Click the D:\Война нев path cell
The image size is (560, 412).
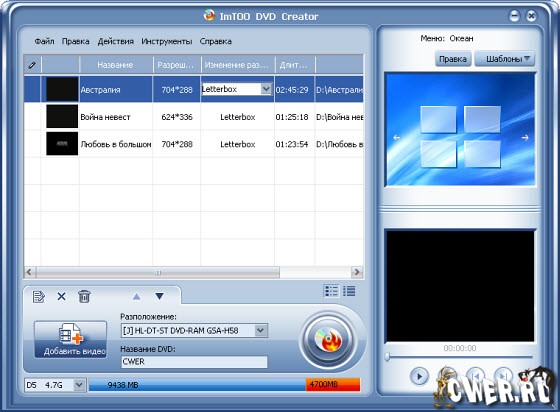pos(339,117)
